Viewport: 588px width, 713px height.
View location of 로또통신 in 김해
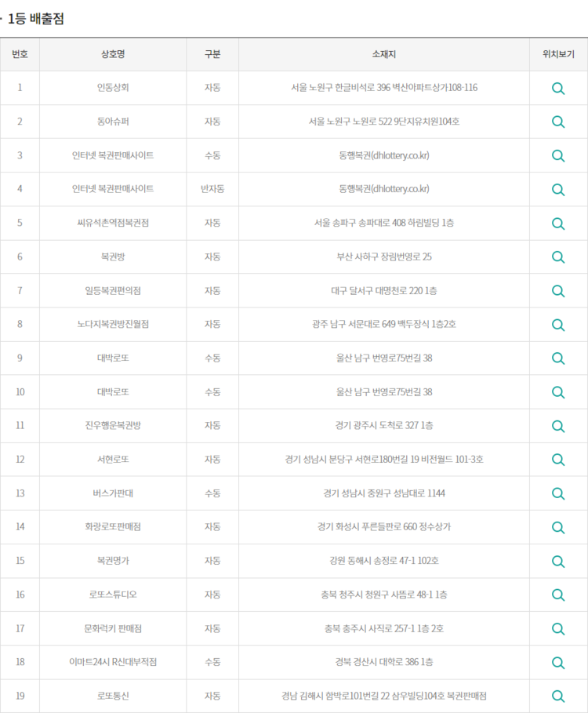click(x=558, y=697)
